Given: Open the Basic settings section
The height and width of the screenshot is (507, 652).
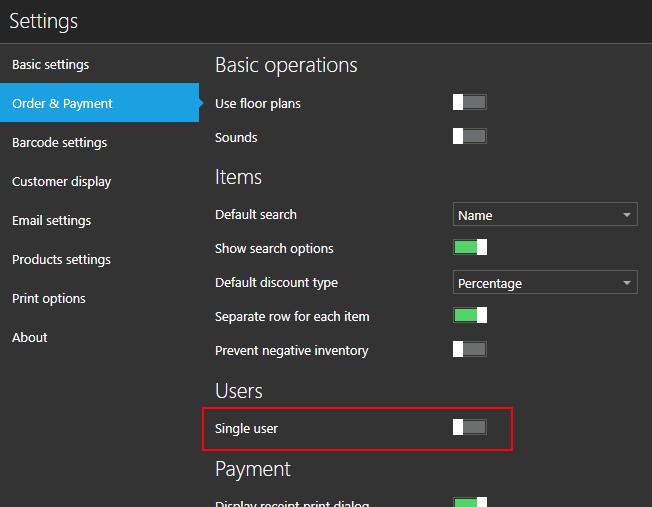Looking at the screenshot, I should [x=50, y=65].
